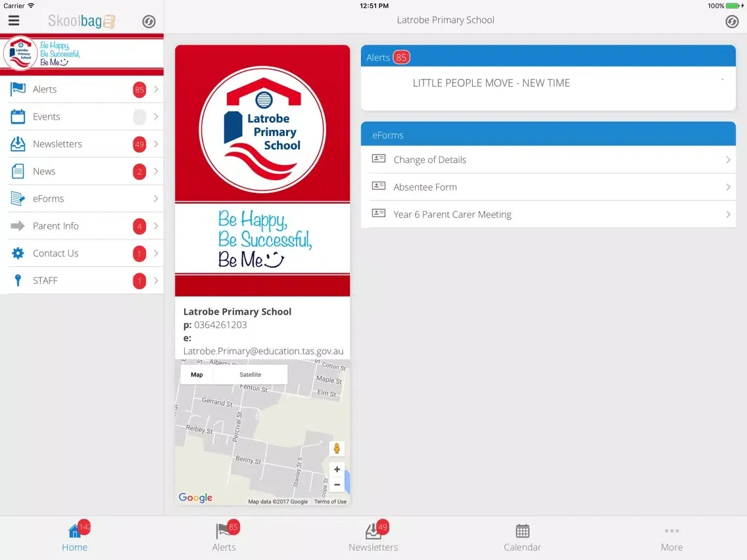Click the Alerts flag icon in sidebar
Viewport: 747px width, 560px height.
[x=18, y=89]
